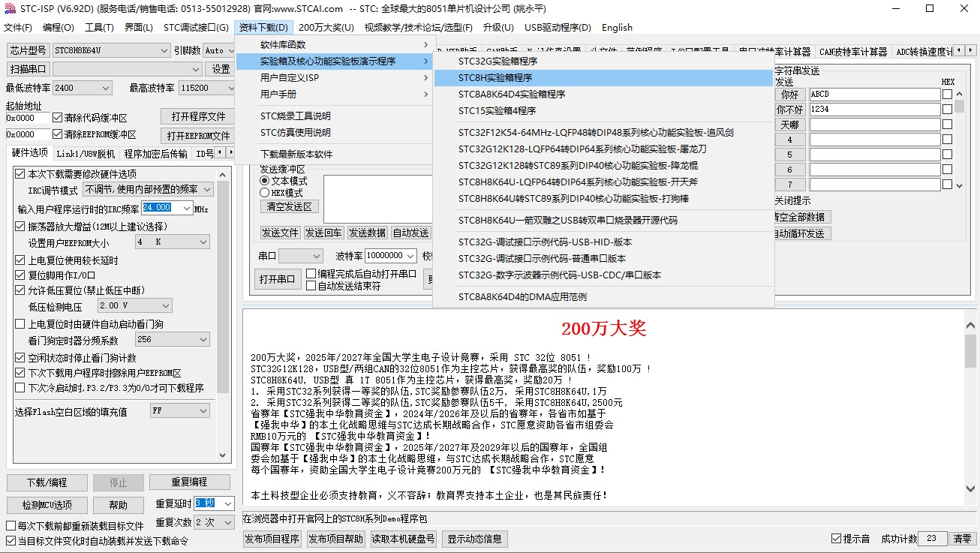Click 下载最新版本软件 menu entry
The image size is (980, 553).
point(335,155)
